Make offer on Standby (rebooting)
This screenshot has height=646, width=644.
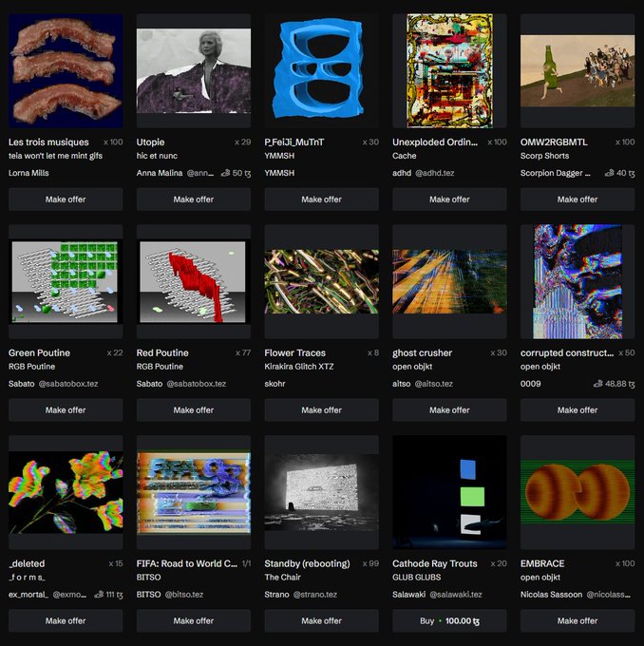pyautogui.click(x=321, y=621)
